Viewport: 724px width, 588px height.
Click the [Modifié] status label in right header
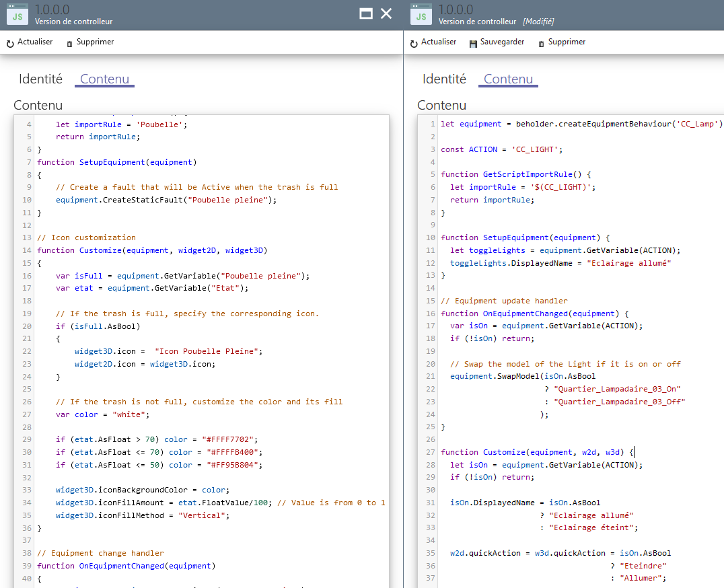tap(538, 22)
